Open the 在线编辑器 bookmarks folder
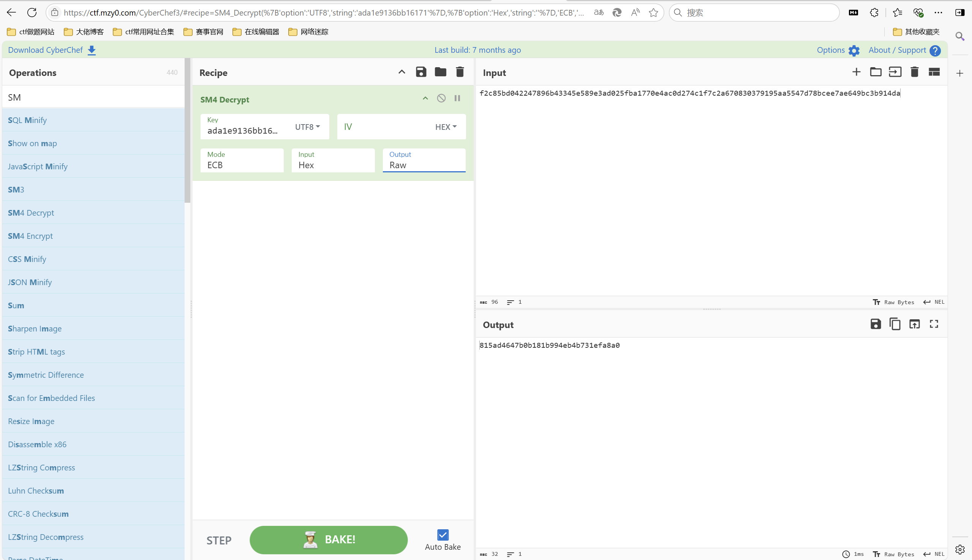Viewport: 972px width, 560px height. (x=256, y=32)
